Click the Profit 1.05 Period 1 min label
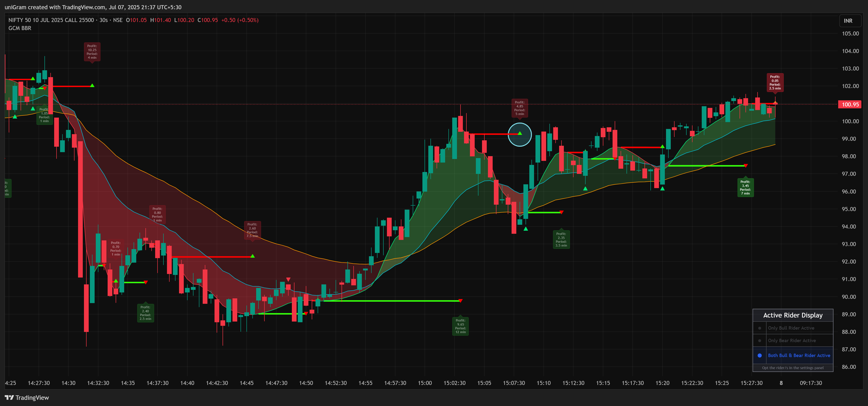Screen dimensions: 868x406 click(x=44, y=115)
